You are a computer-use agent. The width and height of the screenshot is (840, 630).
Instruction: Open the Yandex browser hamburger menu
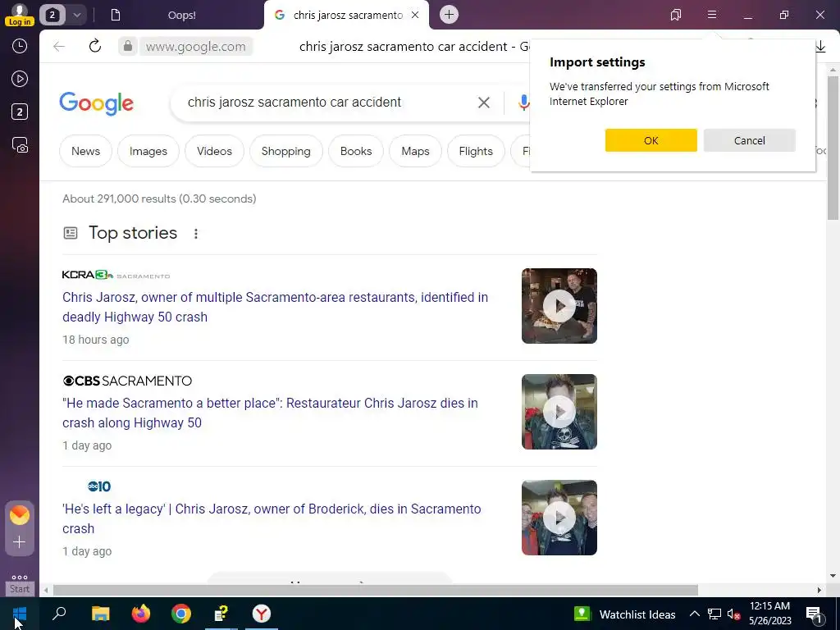point(712,15)
